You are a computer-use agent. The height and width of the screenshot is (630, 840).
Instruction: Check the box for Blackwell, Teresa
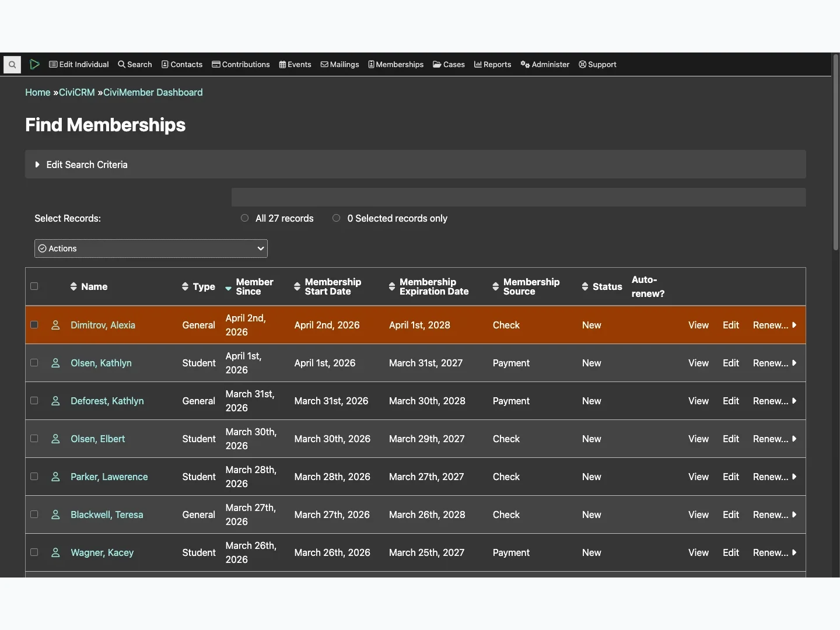pos(34,514)
